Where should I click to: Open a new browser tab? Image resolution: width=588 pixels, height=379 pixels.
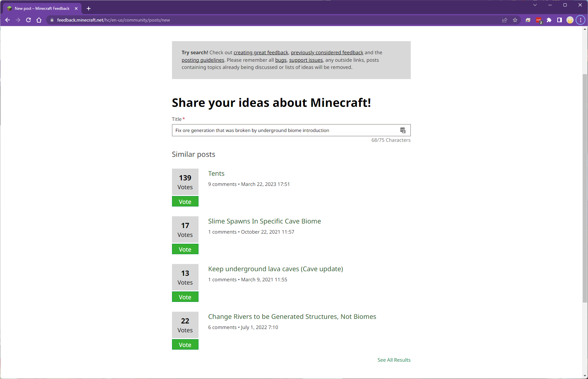[89, 8]
